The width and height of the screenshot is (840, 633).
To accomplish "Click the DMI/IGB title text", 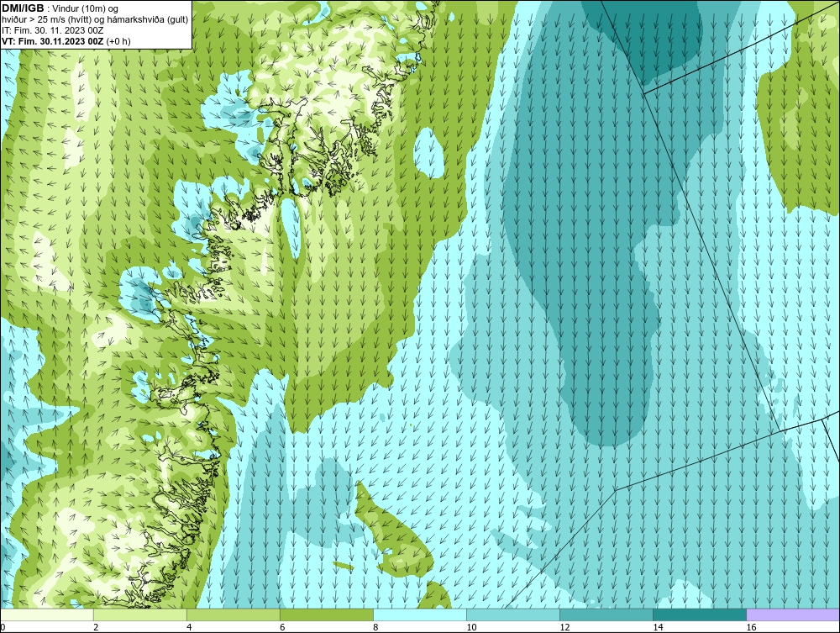I will (23, 8).
